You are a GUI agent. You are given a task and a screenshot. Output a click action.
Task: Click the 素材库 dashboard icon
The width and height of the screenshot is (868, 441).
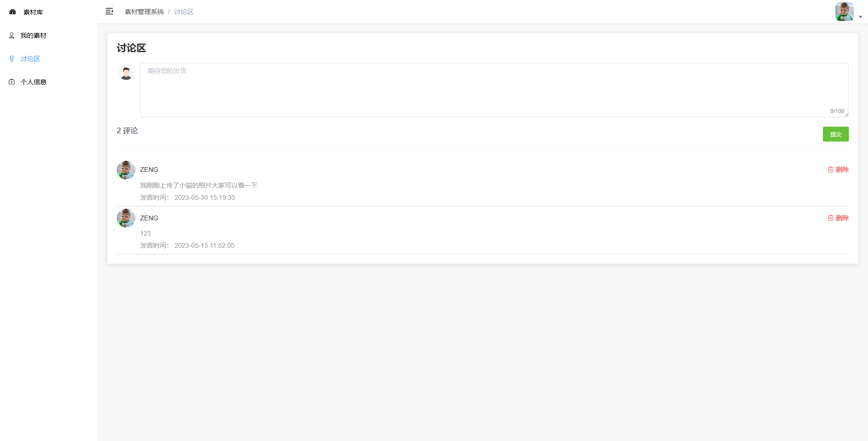[x=13, y=12]
